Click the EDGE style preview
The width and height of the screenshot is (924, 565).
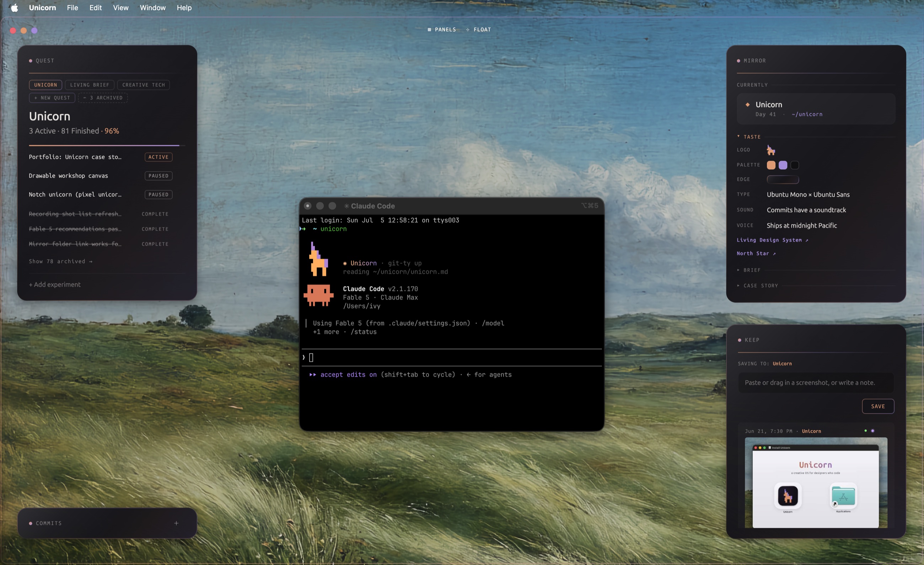[x=783, y=179]
